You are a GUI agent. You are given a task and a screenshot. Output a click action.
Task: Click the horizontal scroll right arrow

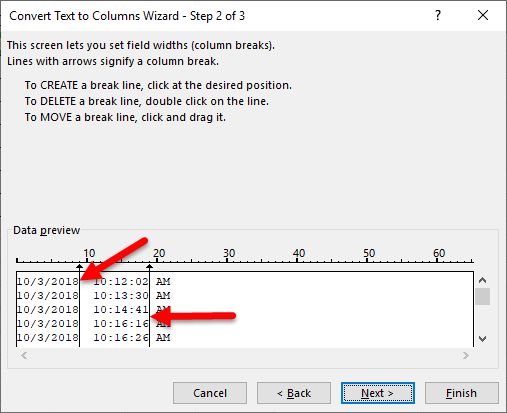(x=466, y=355)
